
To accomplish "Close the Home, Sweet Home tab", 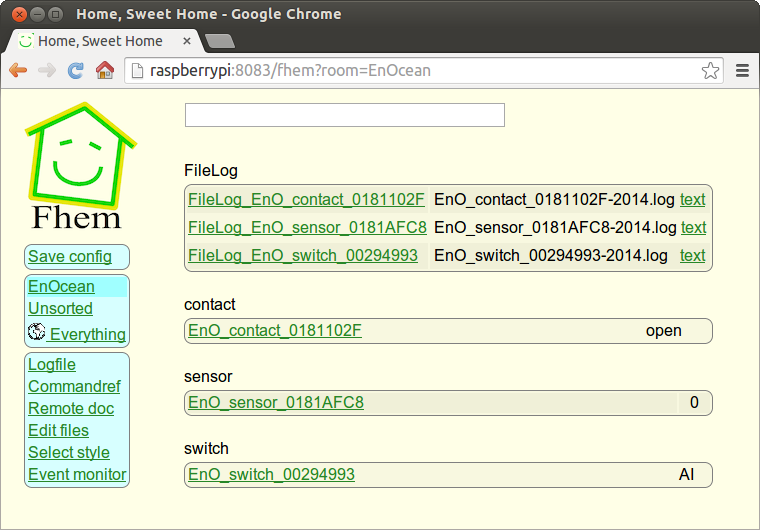I will 187,41.
